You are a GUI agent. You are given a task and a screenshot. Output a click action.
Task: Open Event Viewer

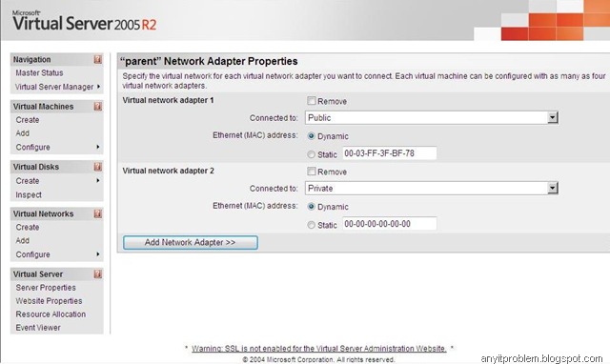pyautogui.click(x=38, y=328)
